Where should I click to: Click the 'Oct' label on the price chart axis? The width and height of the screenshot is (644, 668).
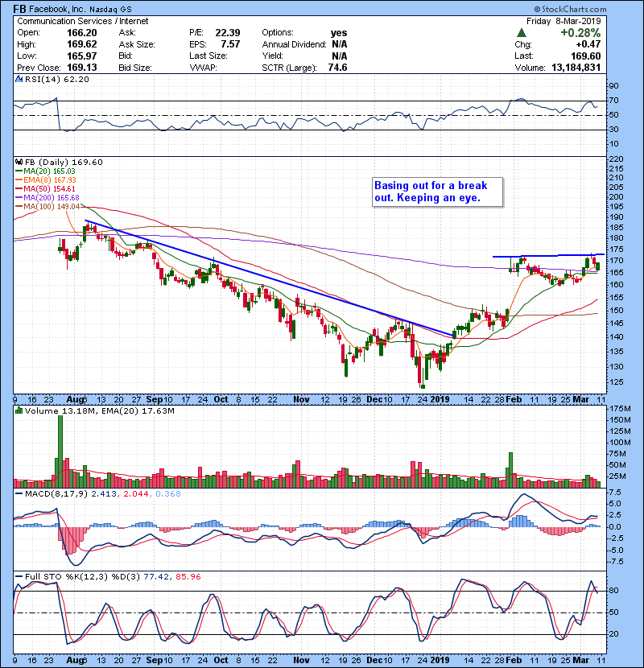(x=221, y=399)
